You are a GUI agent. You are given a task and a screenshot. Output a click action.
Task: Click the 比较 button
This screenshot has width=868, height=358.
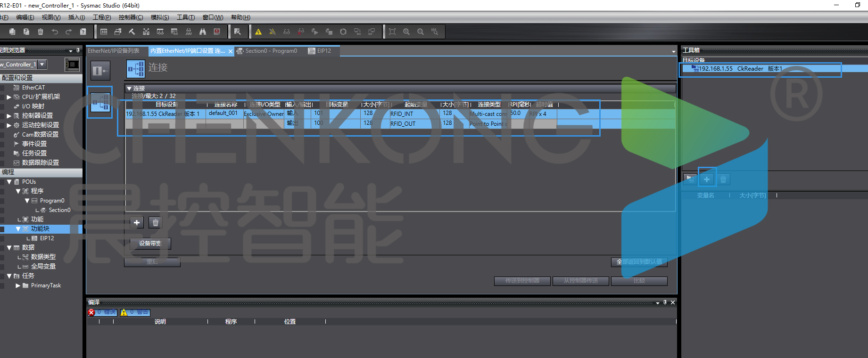[639, 281]
